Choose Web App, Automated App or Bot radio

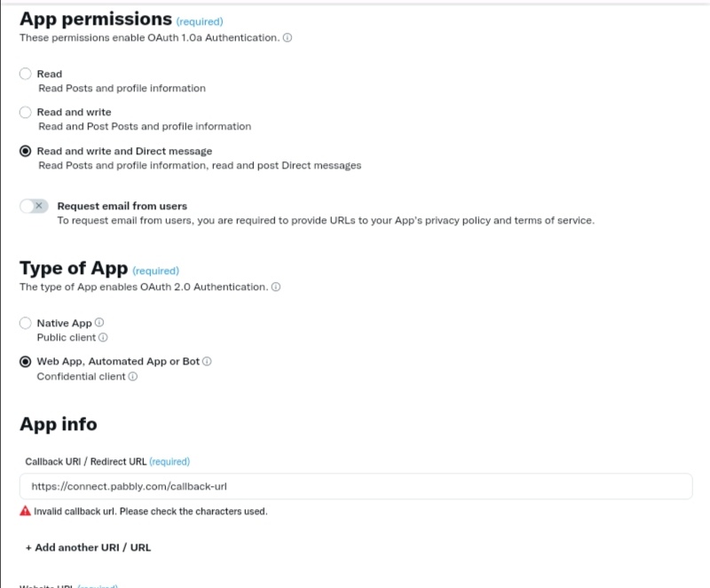coord(26,362)
